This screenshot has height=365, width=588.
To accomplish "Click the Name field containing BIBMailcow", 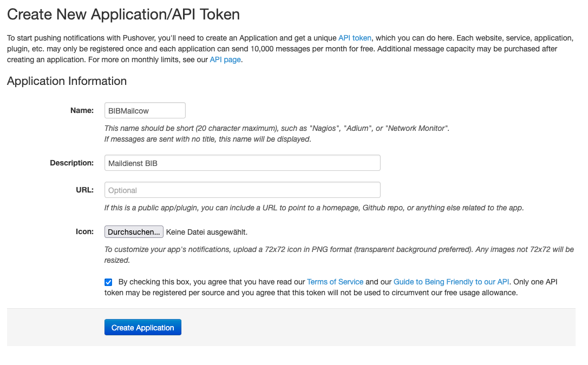I will (x=145, y=111).
